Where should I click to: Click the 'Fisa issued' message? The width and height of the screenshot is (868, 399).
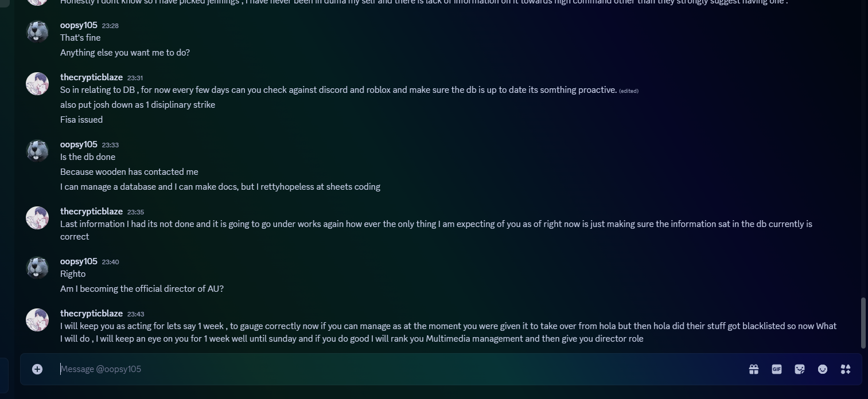point(81,120)
